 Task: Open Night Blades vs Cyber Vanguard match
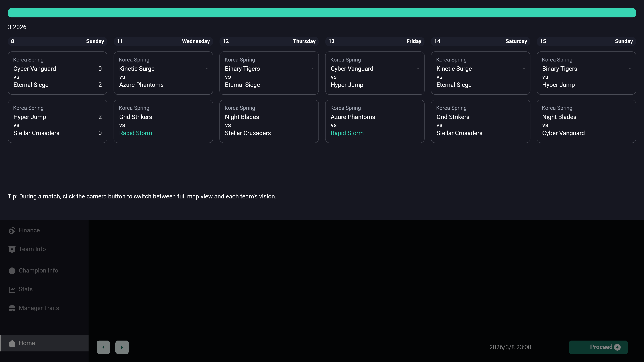coord(586,121)
